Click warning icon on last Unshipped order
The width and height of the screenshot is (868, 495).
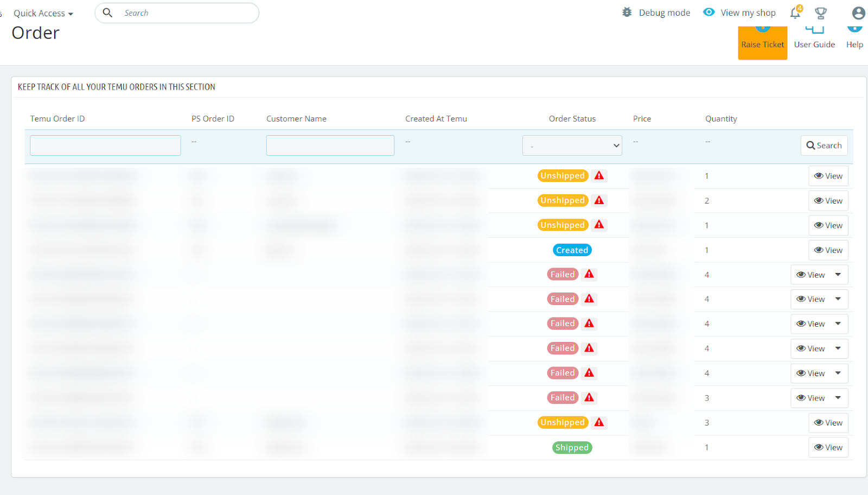[x=599, y=422]
